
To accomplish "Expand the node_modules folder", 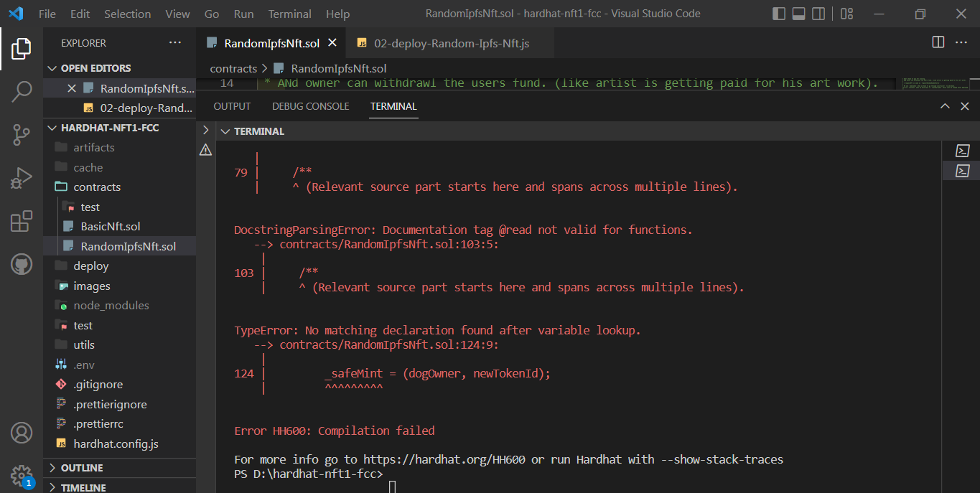I will click(x=111, y=305).
